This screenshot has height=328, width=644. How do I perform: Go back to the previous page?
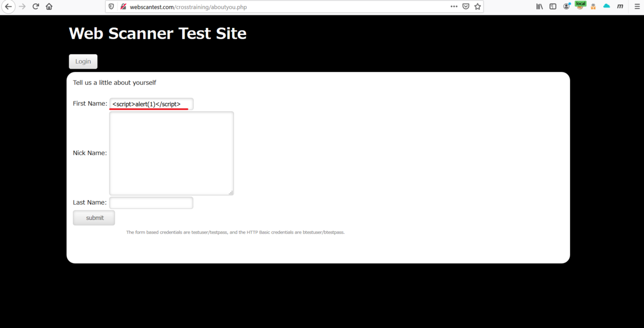coord(8,6)
